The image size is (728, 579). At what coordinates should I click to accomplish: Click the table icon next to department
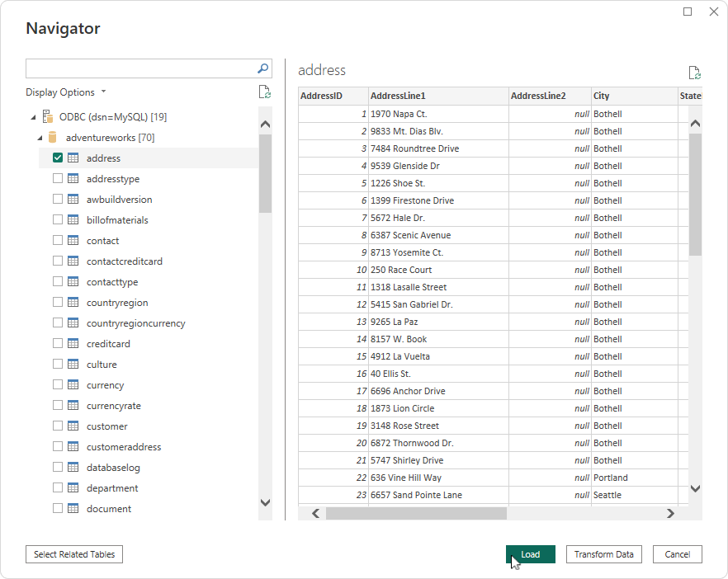(73, 488)
